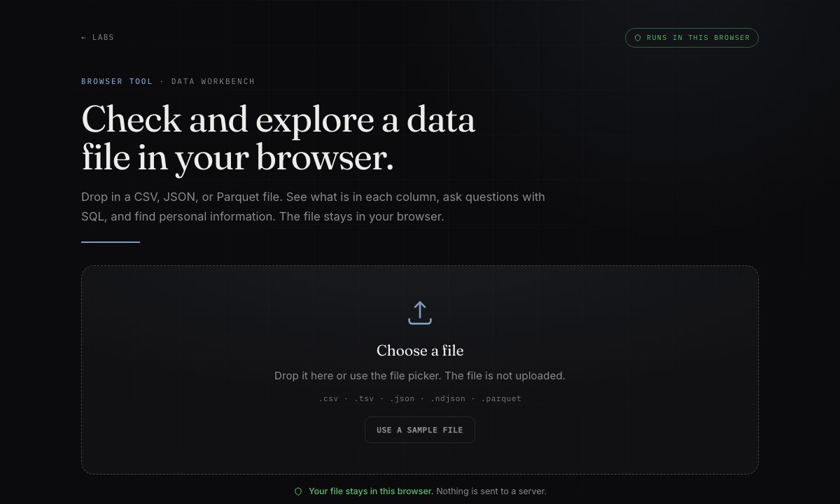The width and height of the screenshot is (840, 504).
Task: Click the upload arrow icon
Action: coord(420,313)
